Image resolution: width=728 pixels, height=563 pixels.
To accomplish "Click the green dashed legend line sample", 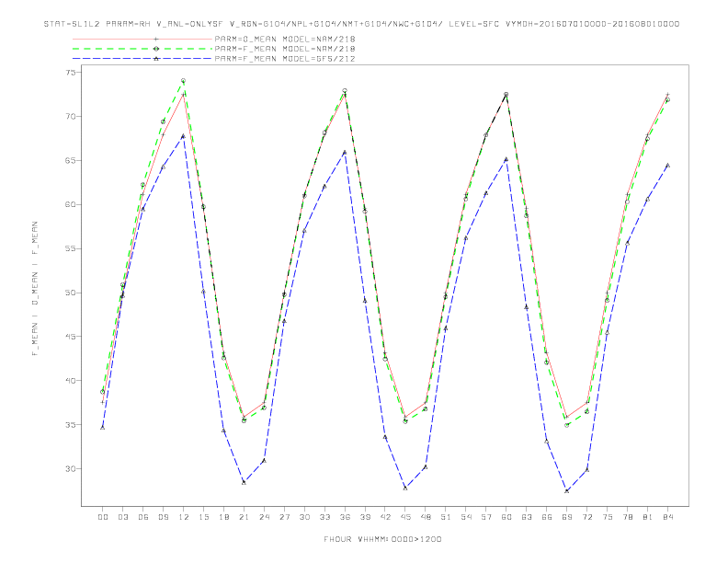I will coord(142,49).
